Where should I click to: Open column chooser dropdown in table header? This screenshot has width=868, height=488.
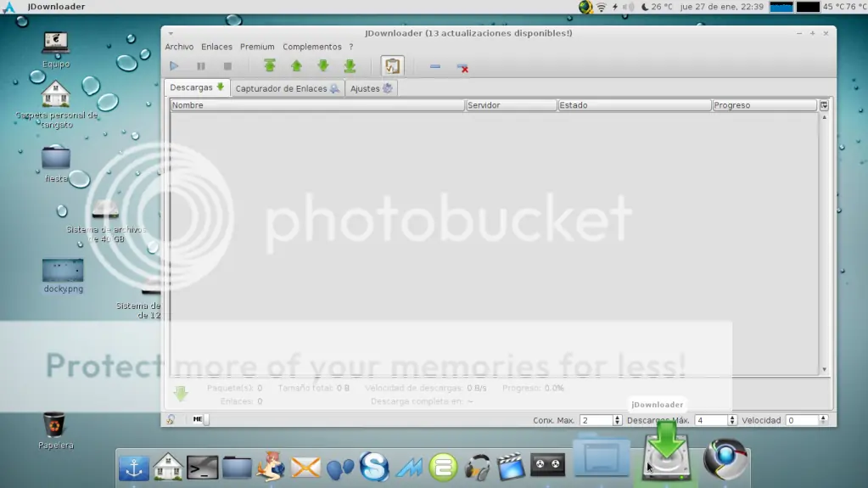(824, 105)
